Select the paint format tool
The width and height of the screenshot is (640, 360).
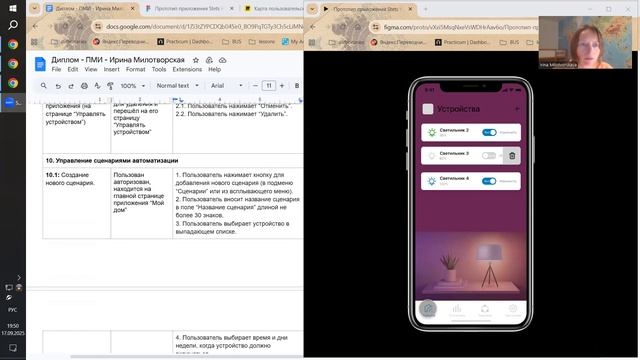click(110, 86)
